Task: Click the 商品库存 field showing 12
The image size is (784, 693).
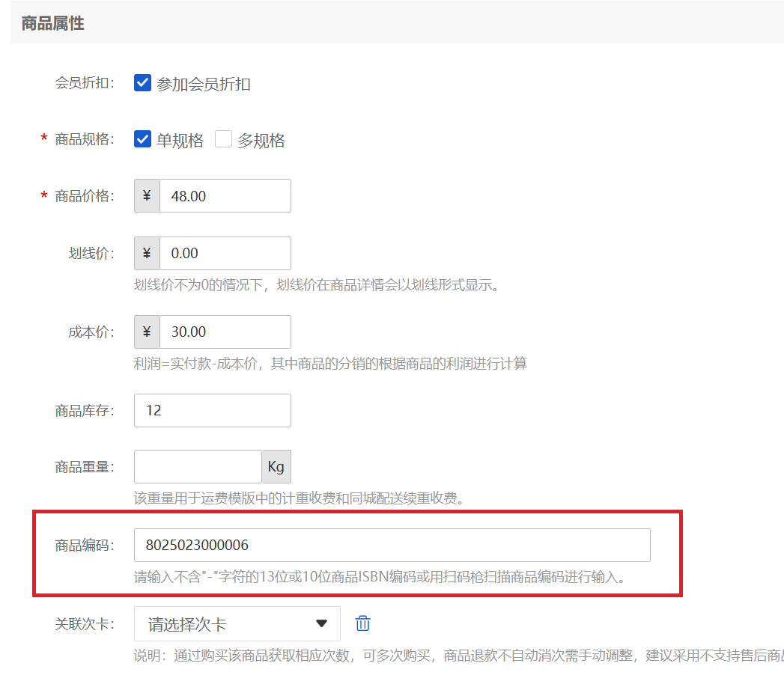Action: click(x=212, y=411)
